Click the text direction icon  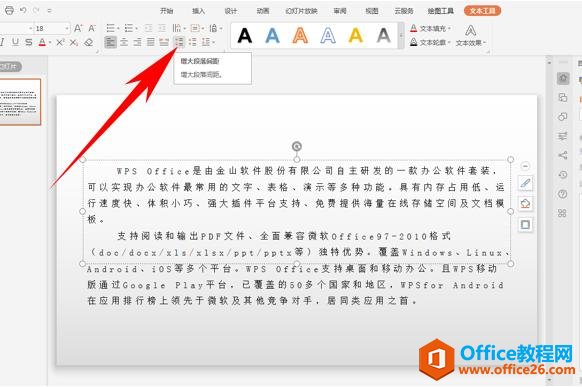coord(177,28)
